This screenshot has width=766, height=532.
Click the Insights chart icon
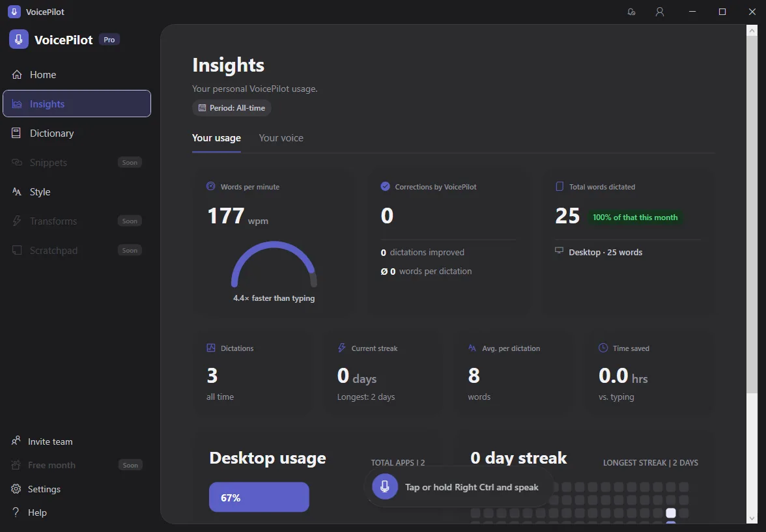[x=17, y=104]
